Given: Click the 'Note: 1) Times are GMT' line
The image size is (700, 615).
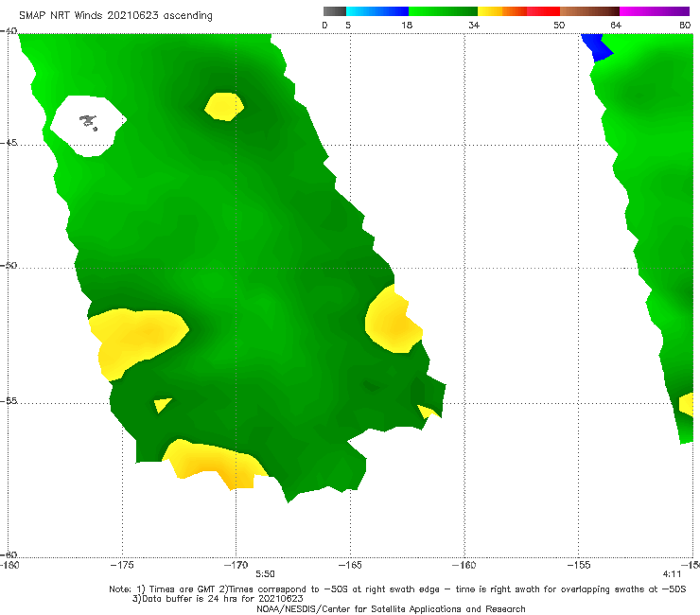Looking at the screenshot, I should click(397, 589).
